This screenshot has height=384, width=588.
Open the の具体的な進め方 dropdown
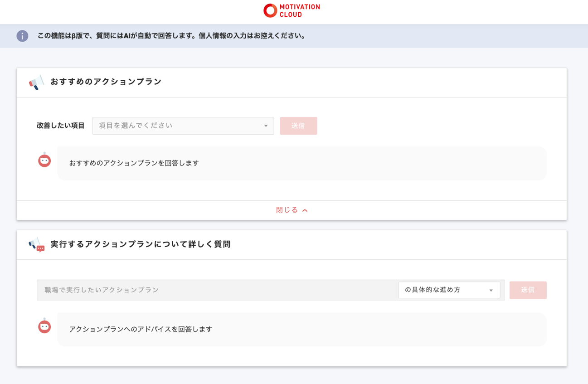coord(449,290)
